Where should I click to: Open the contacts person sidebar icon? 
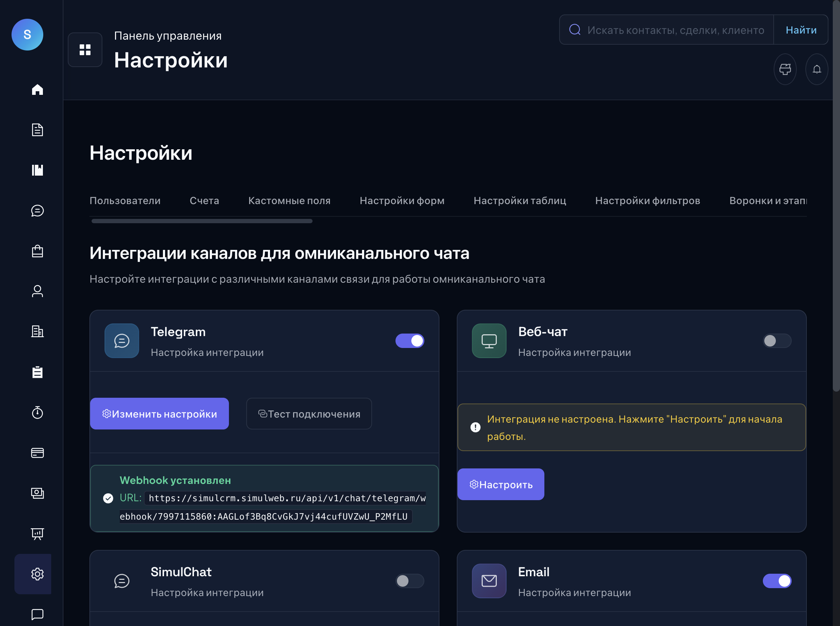click(37, 291)
